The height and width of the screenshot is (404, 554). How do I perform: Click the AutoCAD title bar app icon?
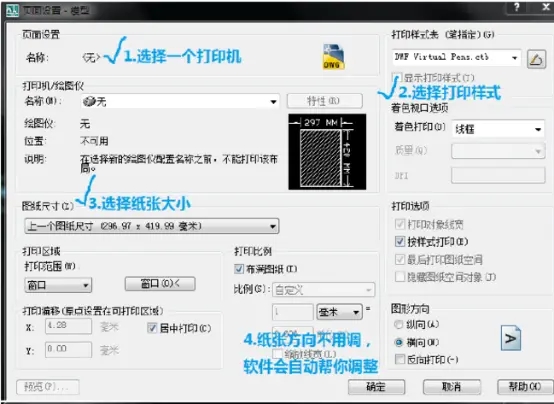[x=12, y=11]
